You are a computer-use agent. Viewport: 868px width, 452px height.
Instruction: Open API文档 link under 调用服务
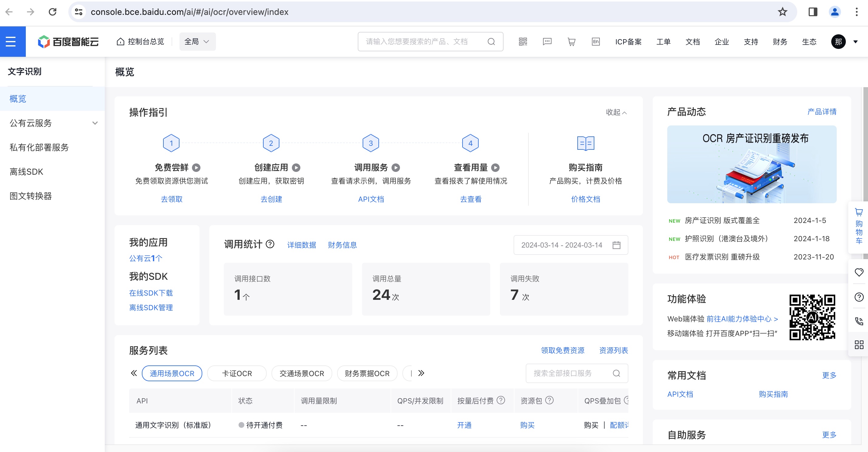[x=371, y=199]
